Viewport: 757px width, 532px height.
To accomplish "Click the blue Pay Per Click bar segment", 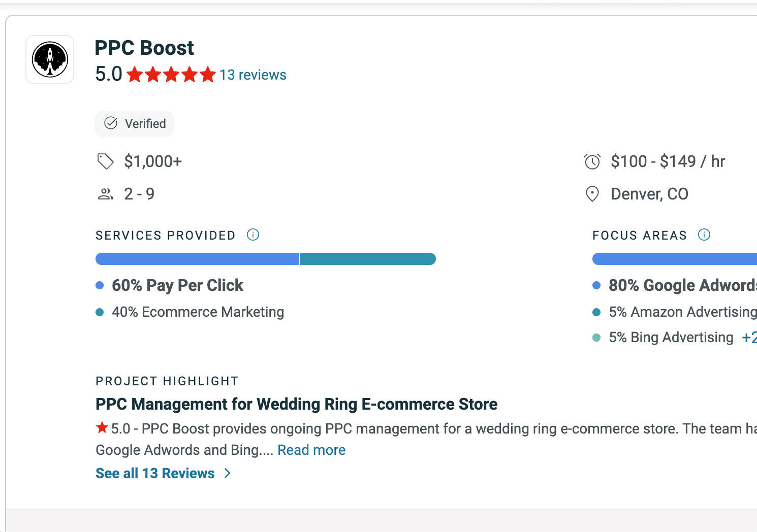I will pos(197,258).
